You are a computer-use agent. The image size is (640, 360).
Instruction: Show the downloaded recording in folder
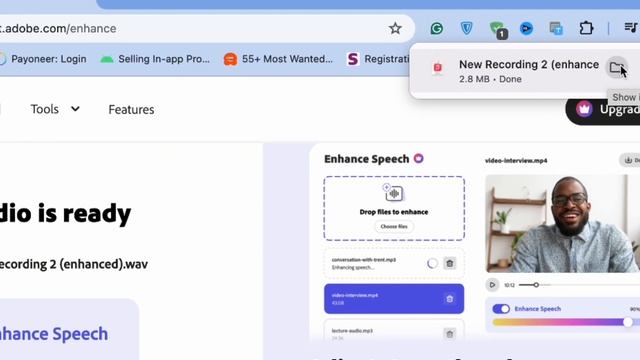[x=616, y=67]
